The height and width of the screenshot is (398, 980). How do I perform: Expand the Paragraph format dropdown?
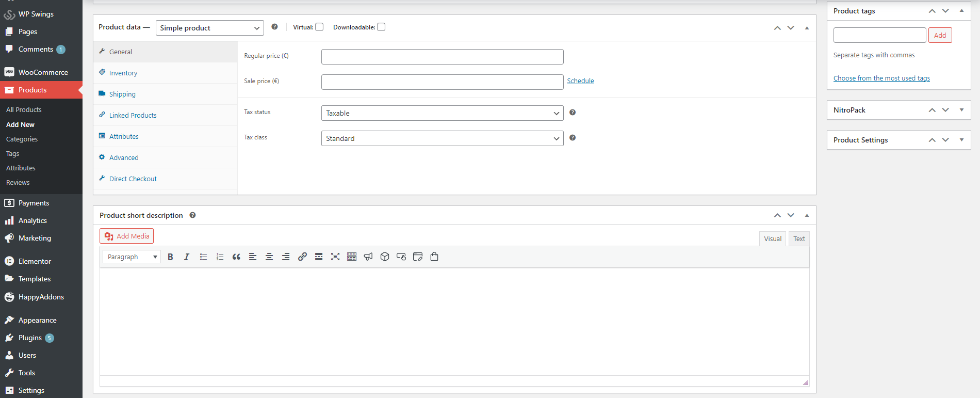[132, 257]
